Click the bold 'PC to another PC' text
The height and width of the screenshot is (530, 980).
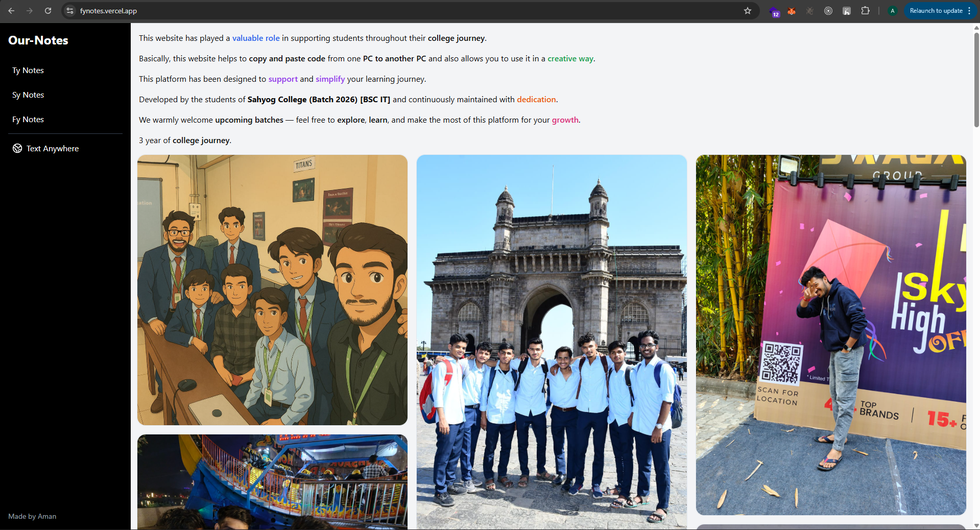(x=394, y=59)
